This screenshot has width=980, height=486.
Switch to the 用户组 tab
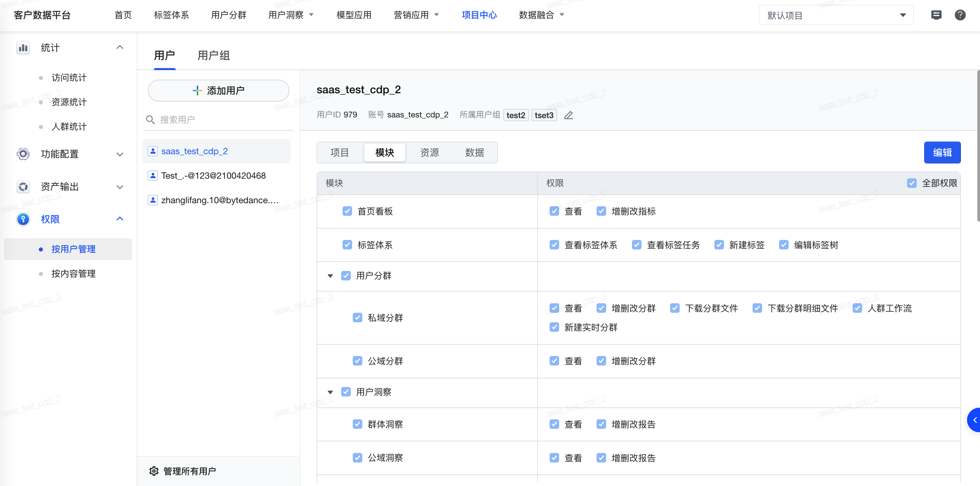(x=214, y=55)
